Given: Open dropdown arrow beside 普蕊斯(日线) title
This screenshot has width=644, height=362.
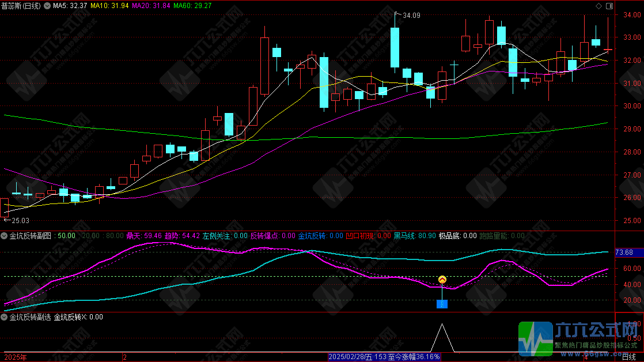Looking at the screenshot, I should point(47,6).
